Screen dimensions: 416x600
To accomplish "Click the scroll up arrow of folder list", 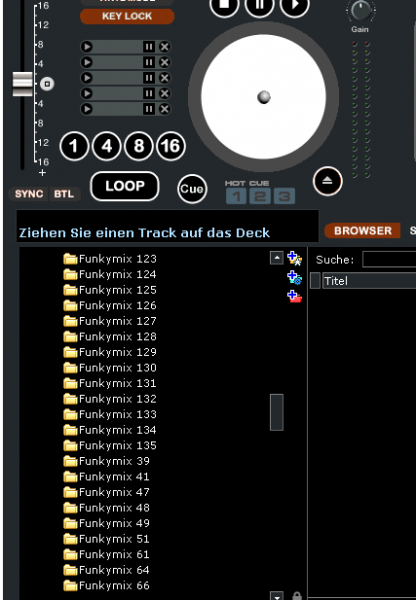I will [x=276, y=258].
